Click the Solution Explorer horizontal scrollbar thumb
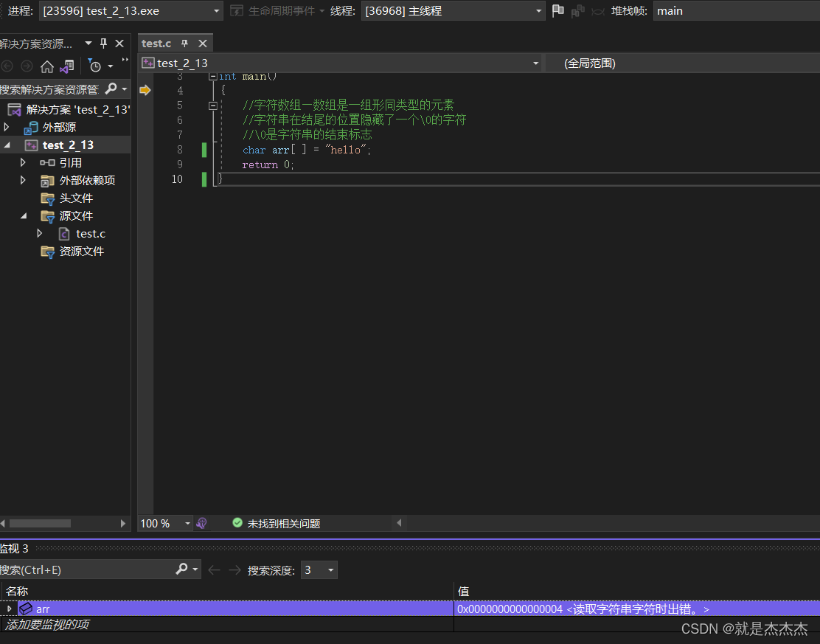 click(41, 524)
